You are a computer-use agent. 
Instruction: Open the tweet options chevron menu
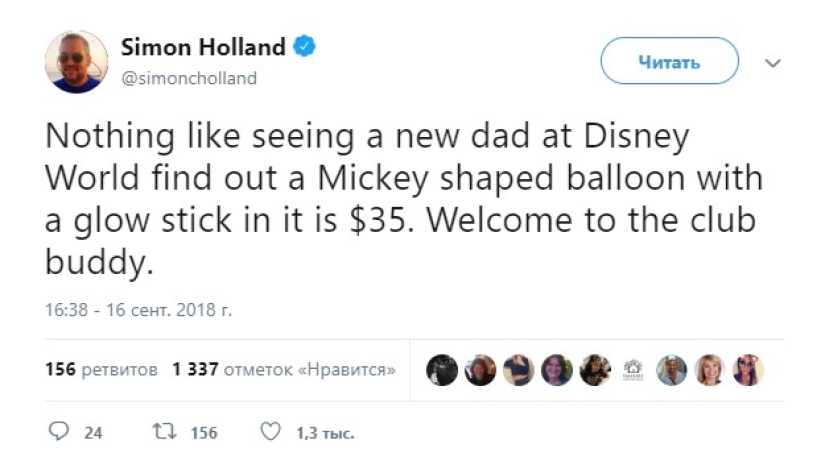(772, 62)
